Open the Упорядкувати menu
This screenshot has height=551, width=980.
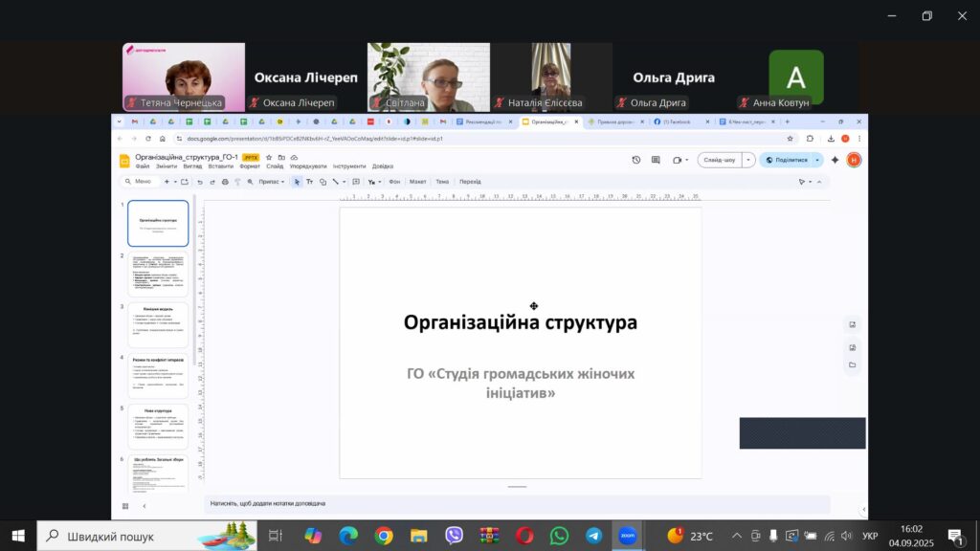308,166
